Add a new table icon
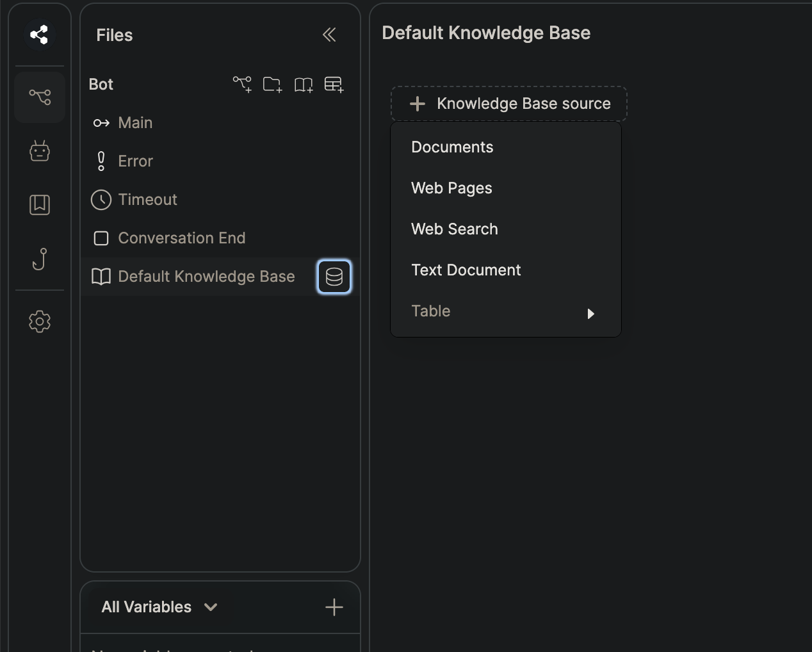This screenshot has width=812, height=652. (334, 85)
